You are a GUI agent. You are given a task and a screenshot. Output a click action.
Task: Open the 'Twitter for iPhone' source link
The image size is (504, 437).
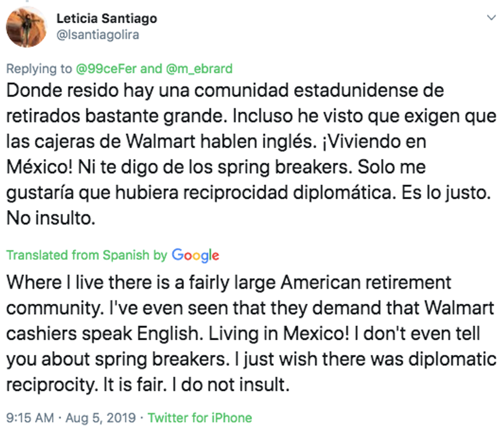pyautogui.click(x=200, y=417)
